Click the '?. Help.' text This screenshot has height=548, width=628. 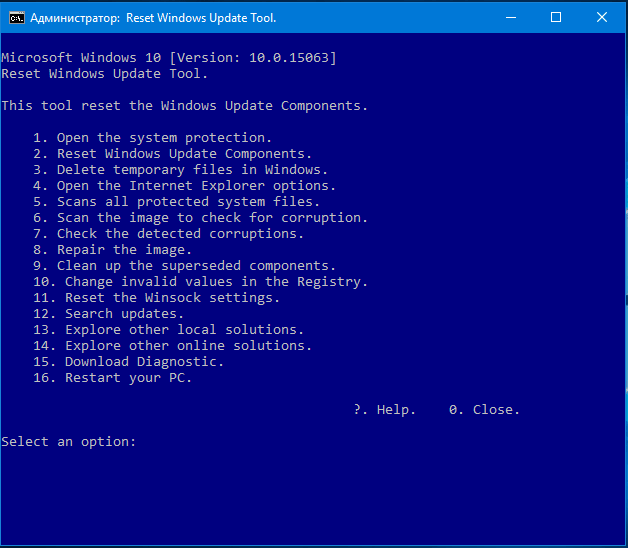click(384, 410)
